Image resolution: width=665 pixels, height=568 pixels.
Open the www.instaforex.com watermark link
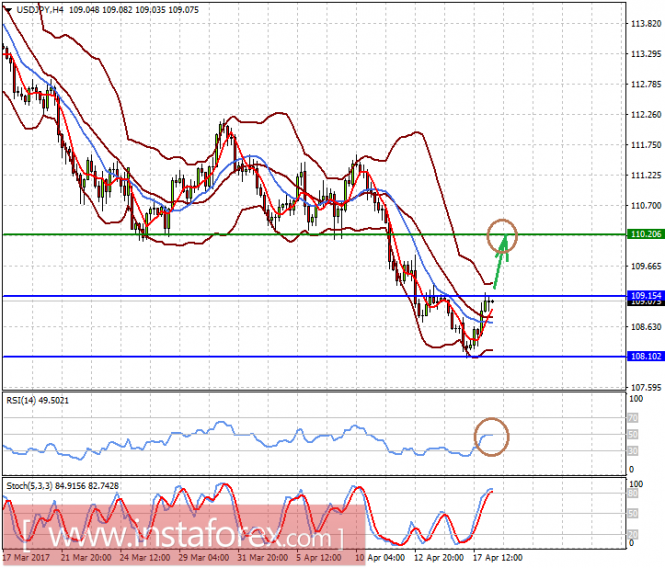coord(182,536)
